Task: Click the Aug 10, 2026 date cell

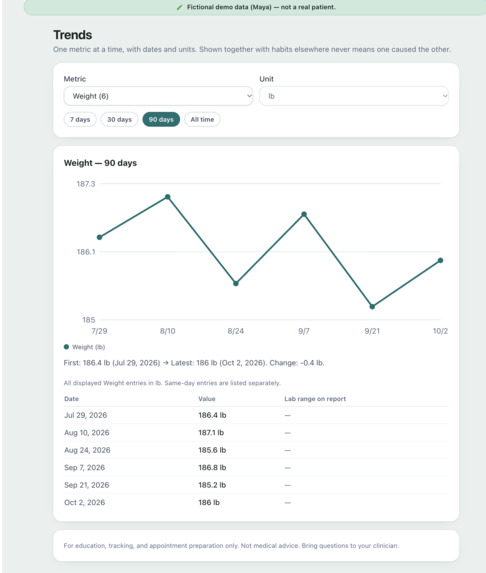Action: tap(87, 433)
